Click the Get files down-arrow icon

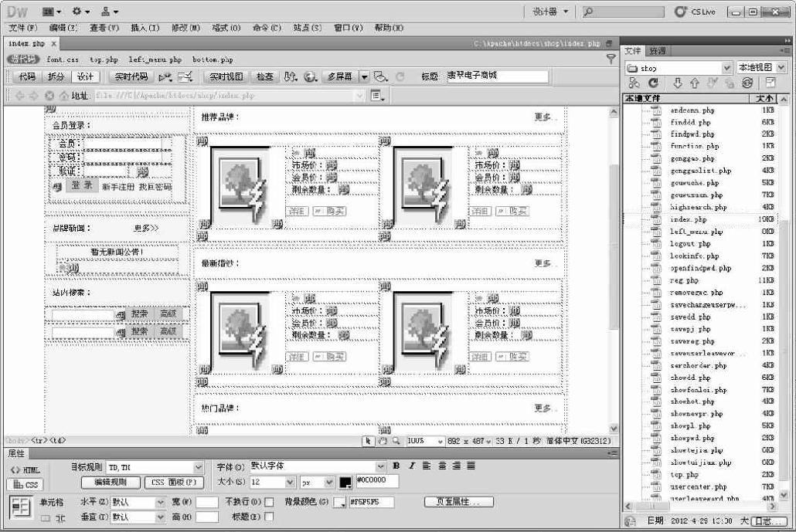678,83
